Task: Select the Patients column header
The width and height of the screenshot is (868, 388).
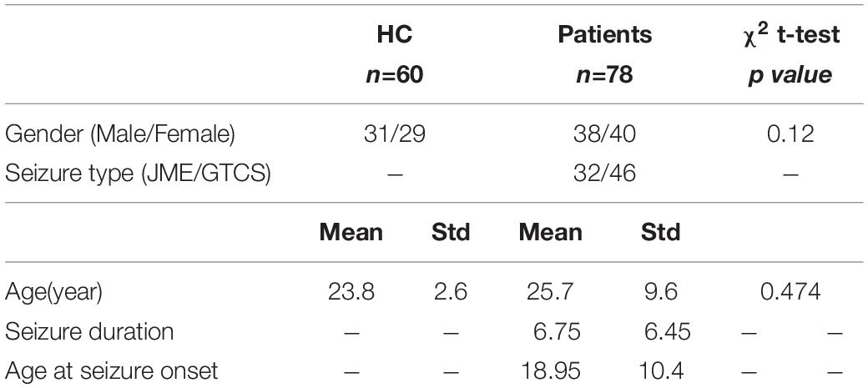Action: (x=604, y=35)
